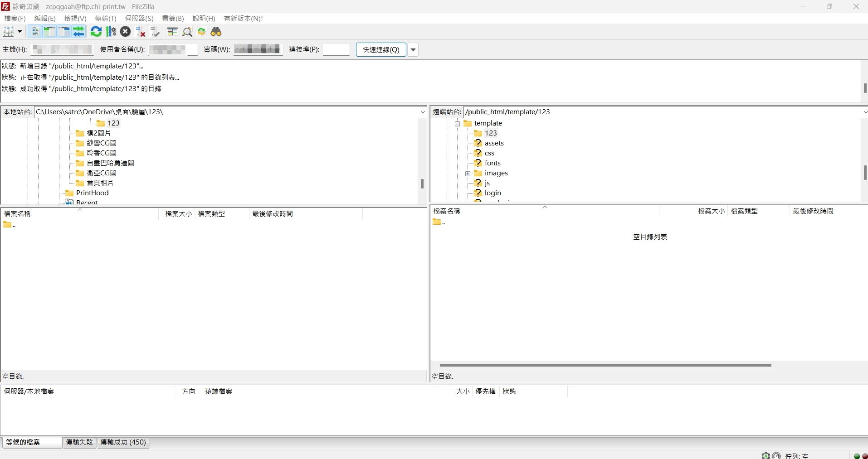Select the remote assets folder
The width and height of the screenshot is (868, 459).
(494, 143)
